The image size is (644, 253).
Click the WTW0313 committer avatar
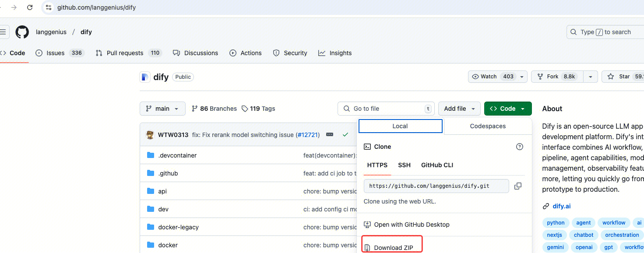(x=150, y=135)
